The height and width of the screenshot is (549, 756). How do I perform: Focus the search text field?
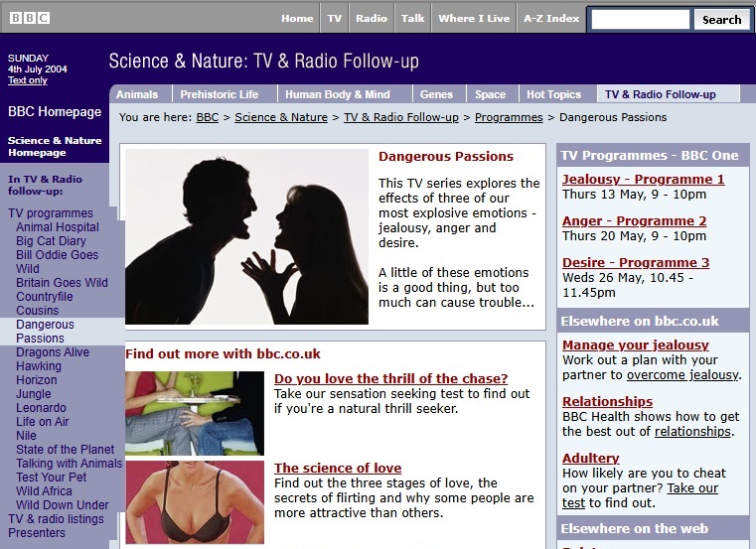(641, 19)
